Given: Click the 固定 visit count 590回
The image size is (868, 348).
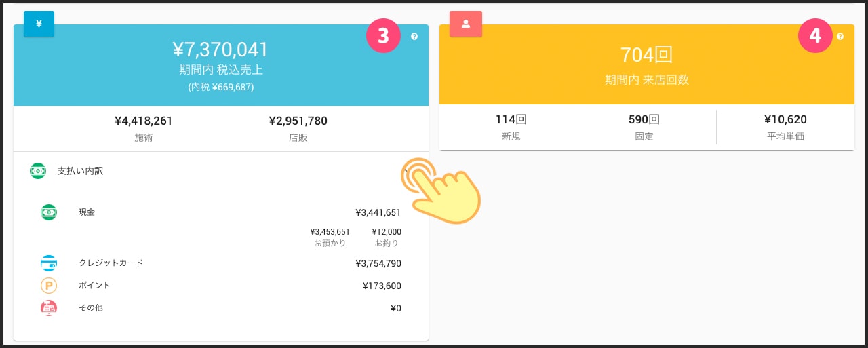Looking at the screenshot, I should click(x=644, y=120).
